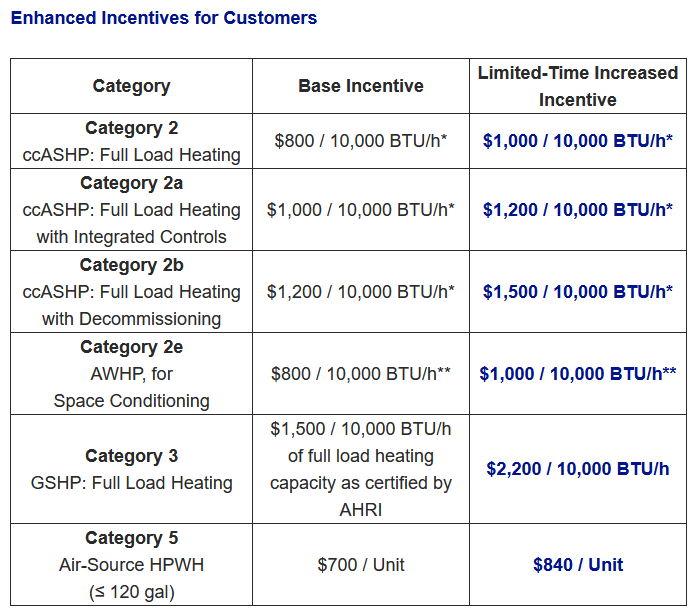
Task: Click Category 2a Integrated Controls cell
Action: click(131, 210)
